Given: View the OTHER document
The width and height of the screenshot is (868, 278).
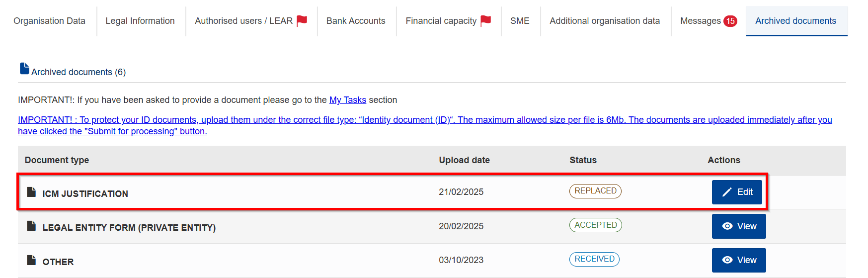Looking at the screenshot, I should pos(739,260).
